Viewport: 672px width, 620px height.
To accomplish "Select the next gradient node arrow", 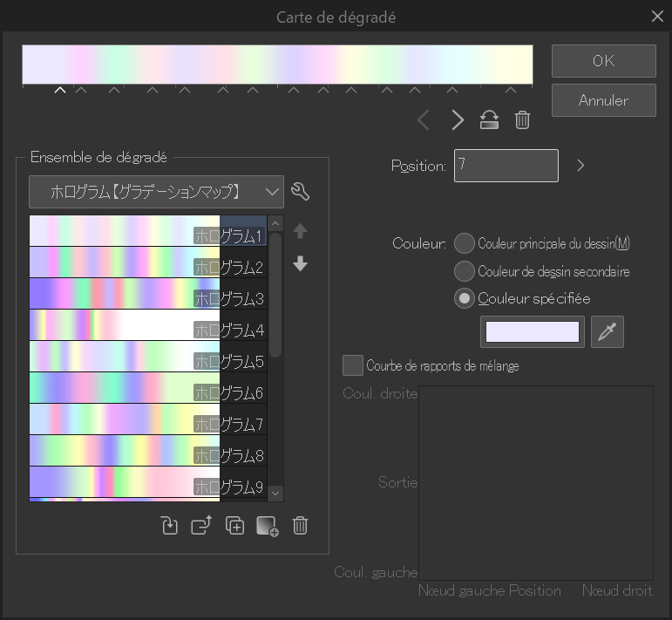I will [x=458, y=120].
